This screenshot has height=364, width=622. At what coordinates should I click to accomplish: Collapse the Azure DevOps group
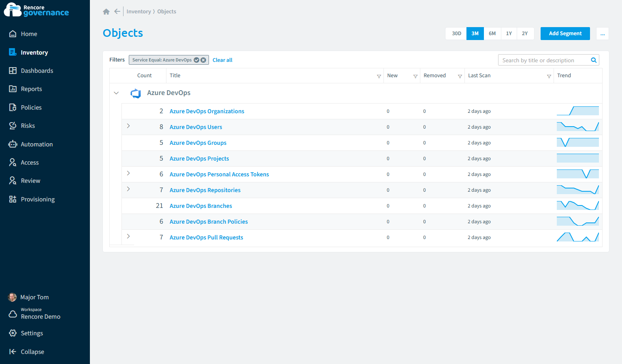tap(116, 93)
